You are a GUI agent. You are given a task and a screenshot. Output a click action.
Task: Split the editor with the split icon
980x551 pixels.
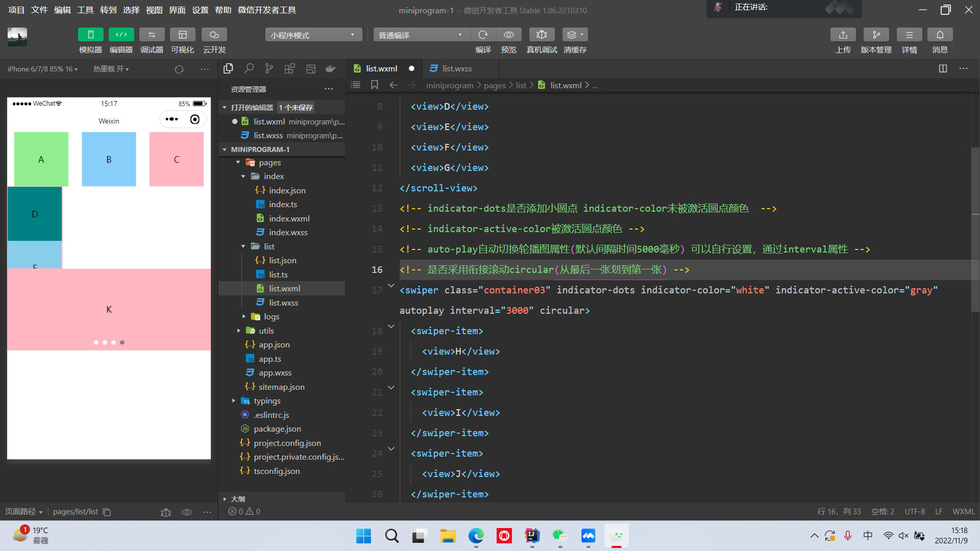943,68
